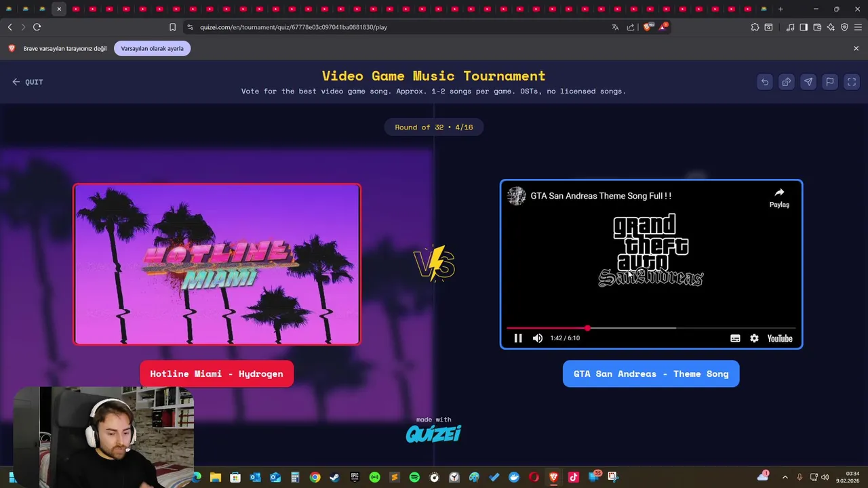
Task: Click the copy link icon in quiz toolbar
Action: [x=787, y=82]
